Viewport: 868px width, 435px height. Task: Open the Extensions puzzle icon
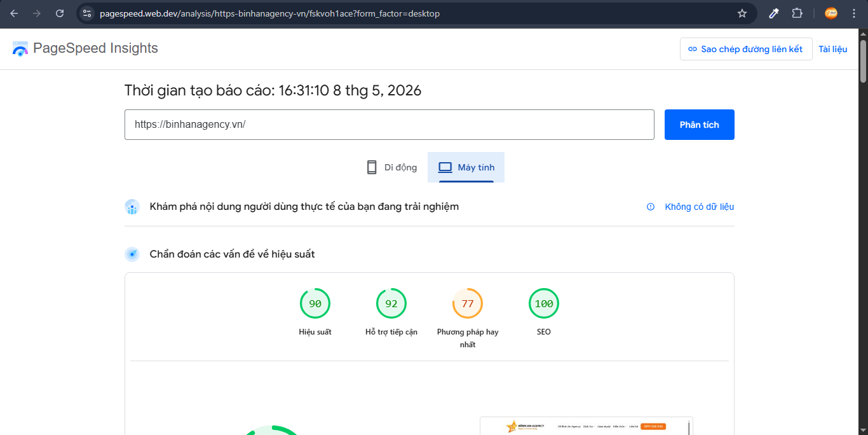point(797,13)
